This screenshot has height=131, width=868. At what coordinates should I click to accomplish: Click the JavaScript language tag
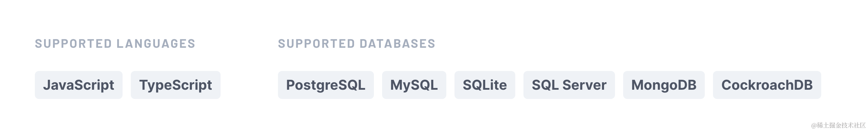tap(79, 85)
